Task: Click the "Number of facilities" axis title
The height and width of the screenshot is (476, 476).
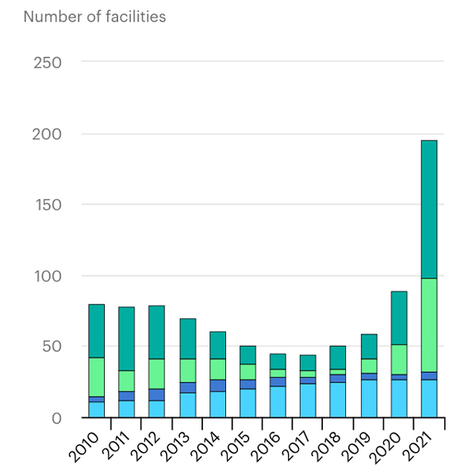Action: [94, 17]
